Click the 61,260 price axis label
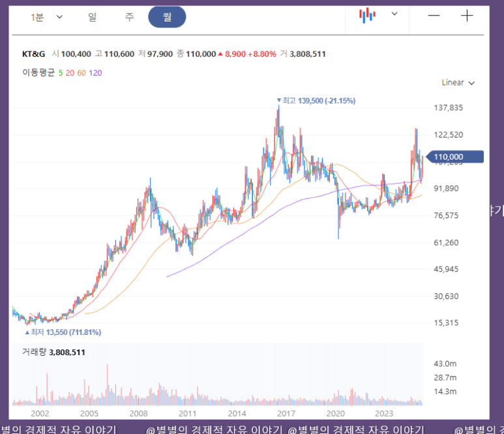Image resolution: width=504 pixels, height=434 pixels. coord(446,242)
